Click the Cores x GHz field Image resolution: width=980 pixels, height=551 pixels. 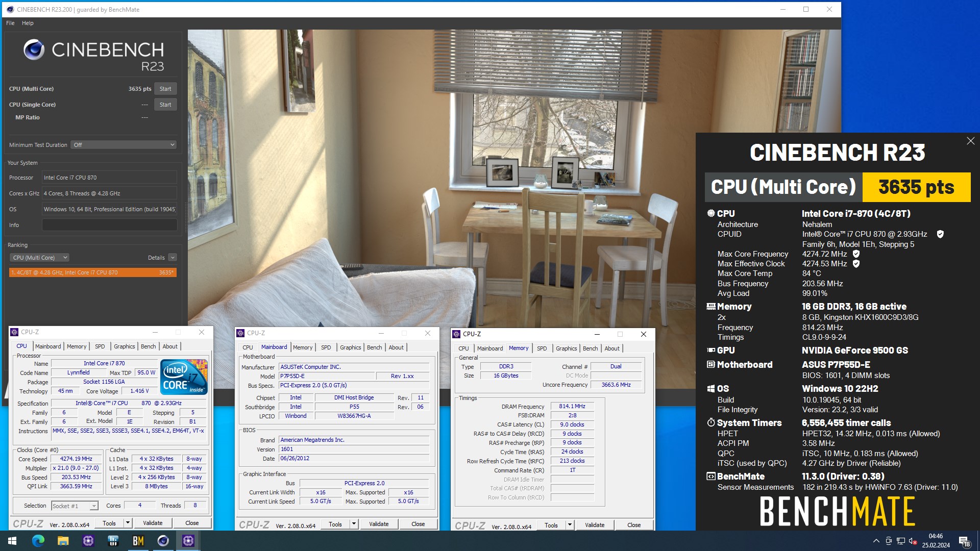coord(109,193)
